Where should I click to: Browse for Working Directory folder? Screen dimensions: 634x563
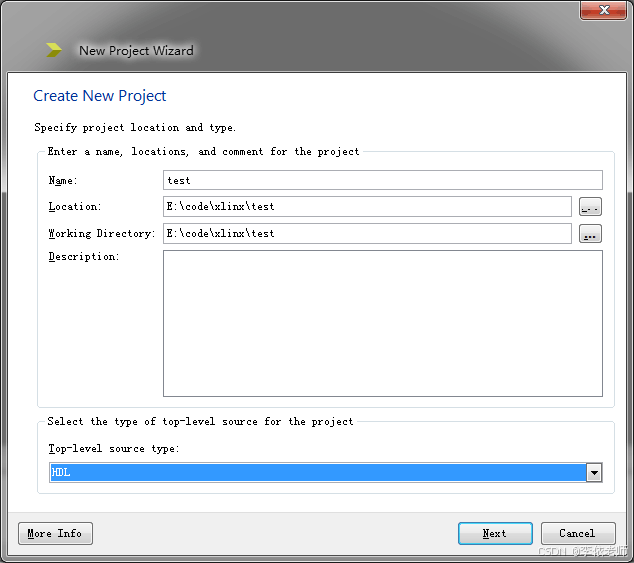point(590,234)
